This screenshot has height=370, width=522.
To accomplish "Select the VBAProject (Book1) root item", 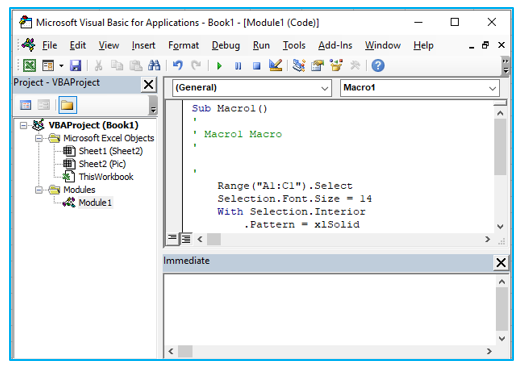I will pos(93,125).
